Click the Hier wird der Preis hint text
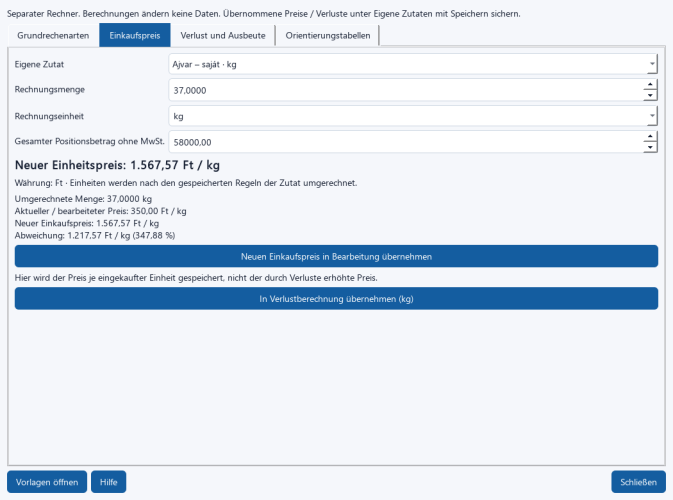673x500 pixels. pos(196,278)
